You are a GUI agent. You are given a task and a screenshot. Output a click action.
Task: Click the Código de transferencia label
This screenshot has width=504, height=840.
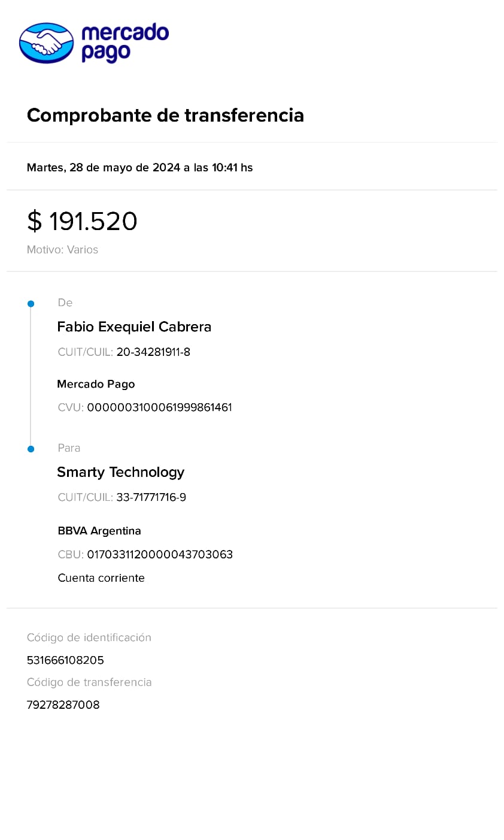point(89,682)
